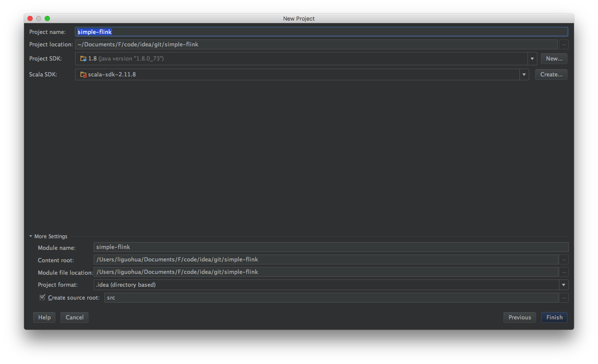This screenshot has height=364, width=598.
Task: Cancel the New Project dialog
Action: 74,317
